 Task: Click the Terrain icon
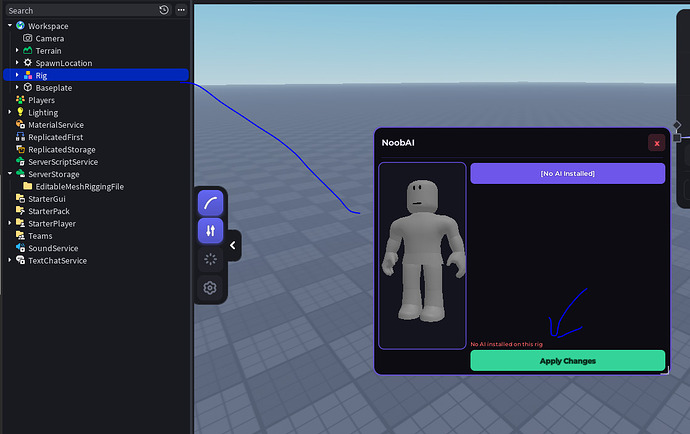coord(28,50)
